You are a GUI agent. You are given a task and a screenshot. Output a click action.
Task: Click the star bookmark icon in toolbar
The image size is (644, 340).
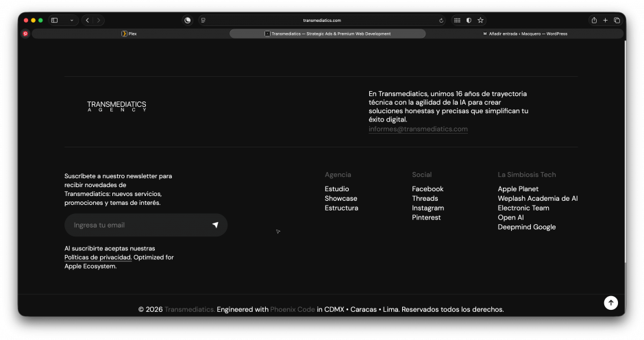click(x=480, y=21)
